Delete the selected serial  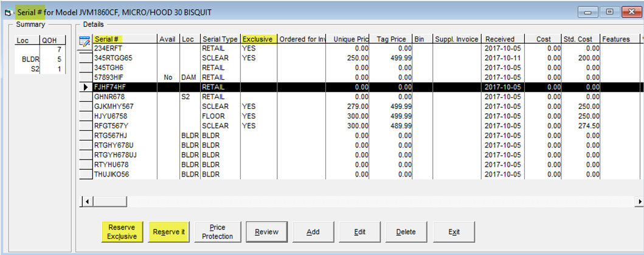[406, 232]
